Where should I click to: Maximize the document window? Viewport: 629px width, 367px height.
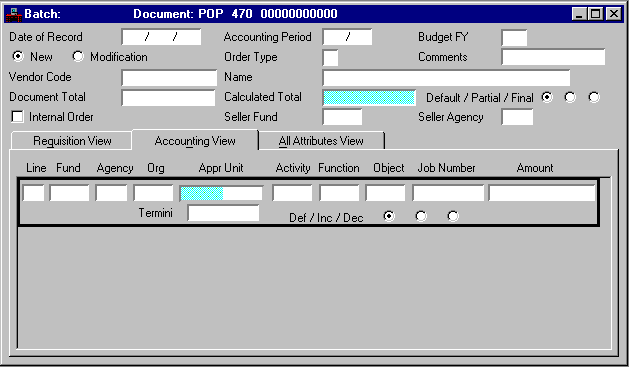point(596,14)
